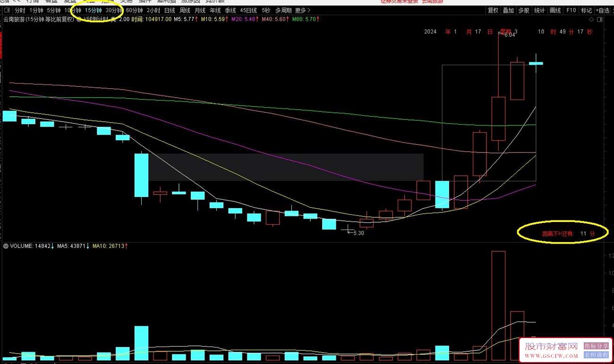Click the 6.04 high price label
This screenshot has height=364, width=614.
[x=509, y=35]
